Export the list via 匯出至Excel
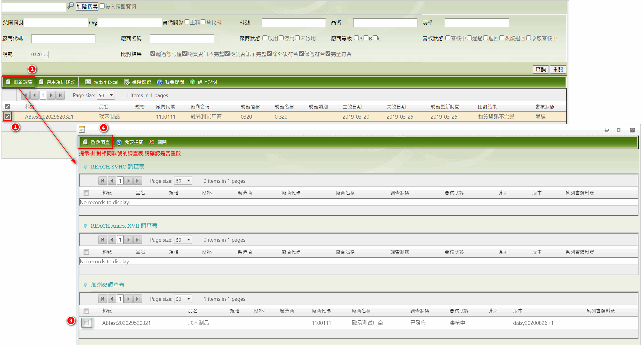Image resolution: width=644 pixels, height=348 pixels. tap(102, 82)
